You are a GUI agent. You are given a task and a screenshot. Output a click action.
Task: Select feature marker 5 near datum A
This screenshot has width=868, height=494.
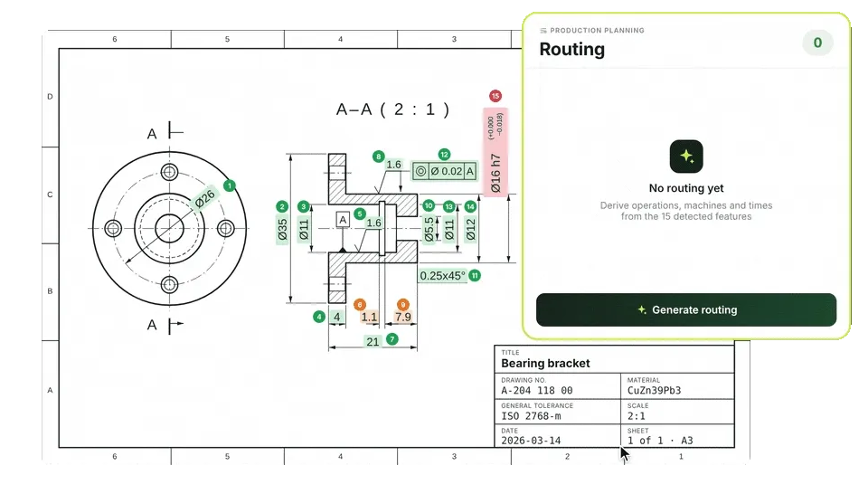[x=360, y=214]
